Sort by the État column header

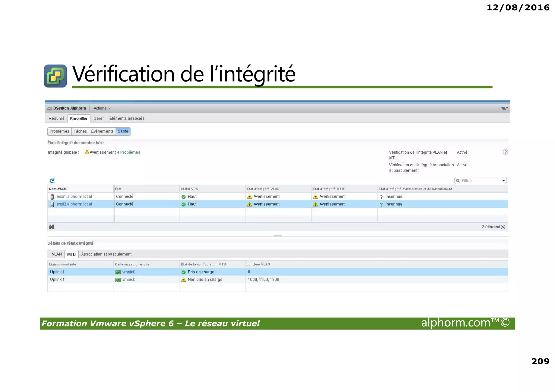147,189
